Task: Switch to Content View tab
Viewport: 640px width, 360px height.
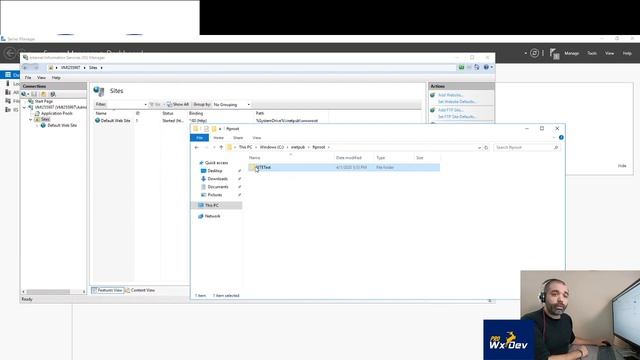Action: [x=140, y=290]
